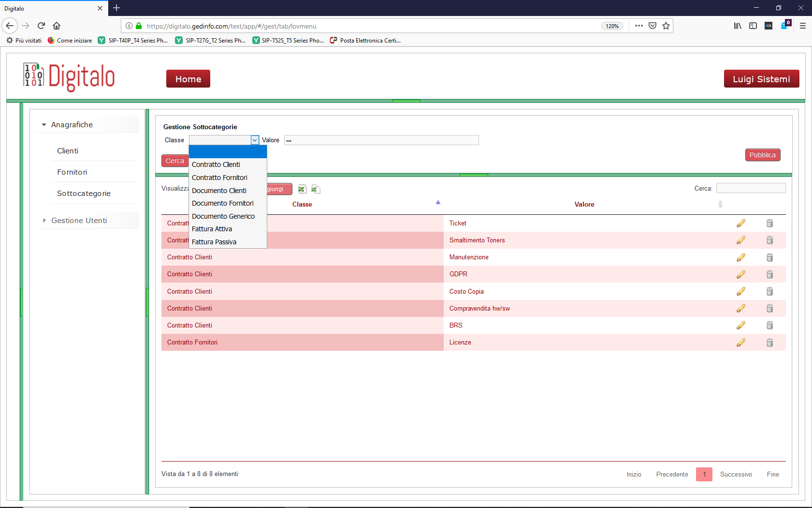The image size is (812, 508).
Task: Click the second Excel export icon
Action: tap(316, 189)
